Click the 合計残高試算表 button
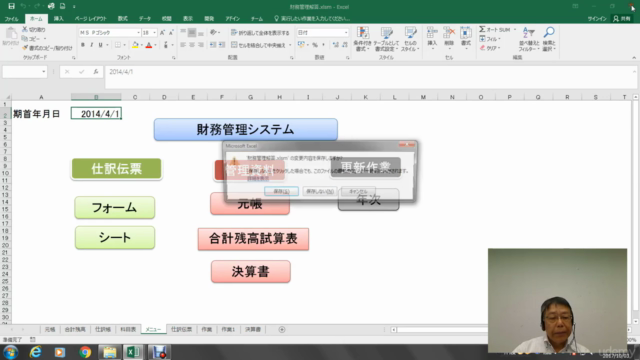640x360 pixels. tap(253, 239)
